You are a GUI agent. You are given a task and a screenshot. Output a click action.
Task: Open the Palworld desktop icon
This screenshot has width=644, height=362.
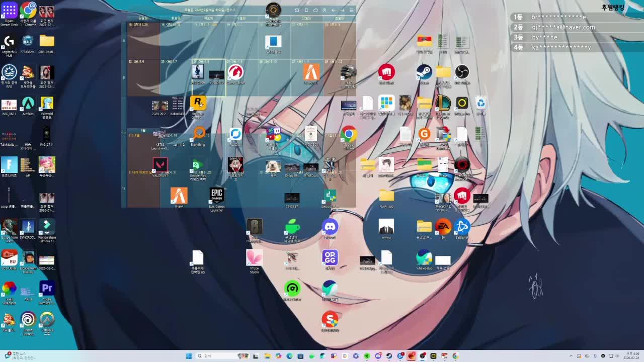[x=47, y=108]
